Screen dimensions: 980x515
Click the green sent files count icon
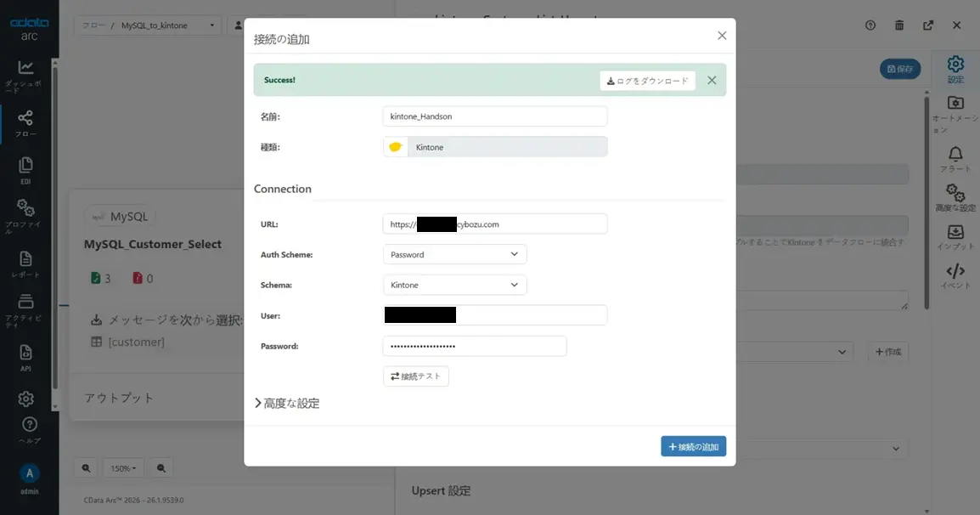point(95,278)
